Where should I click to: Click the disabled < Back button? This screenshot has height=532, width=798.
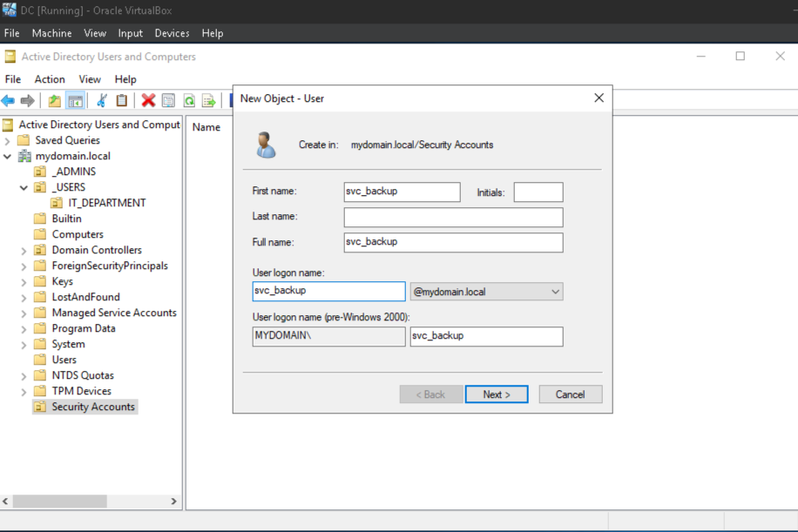tap(431, 394)
